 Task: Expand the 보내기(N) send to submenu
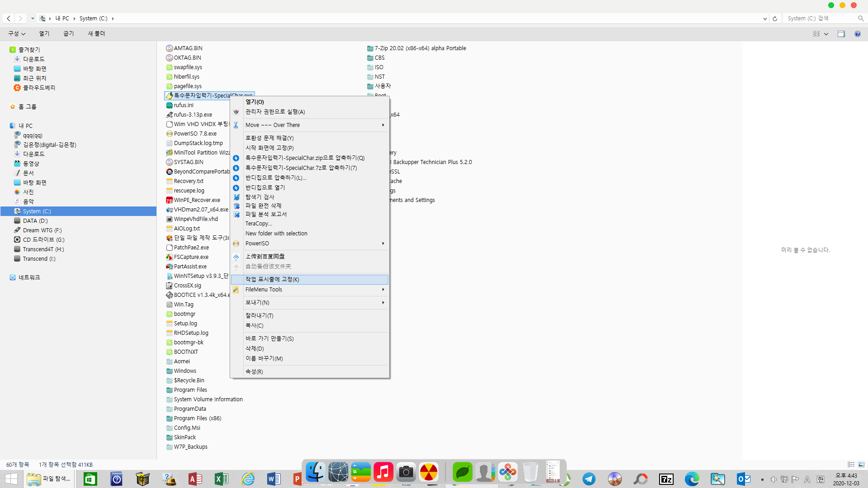coord(310,303)
